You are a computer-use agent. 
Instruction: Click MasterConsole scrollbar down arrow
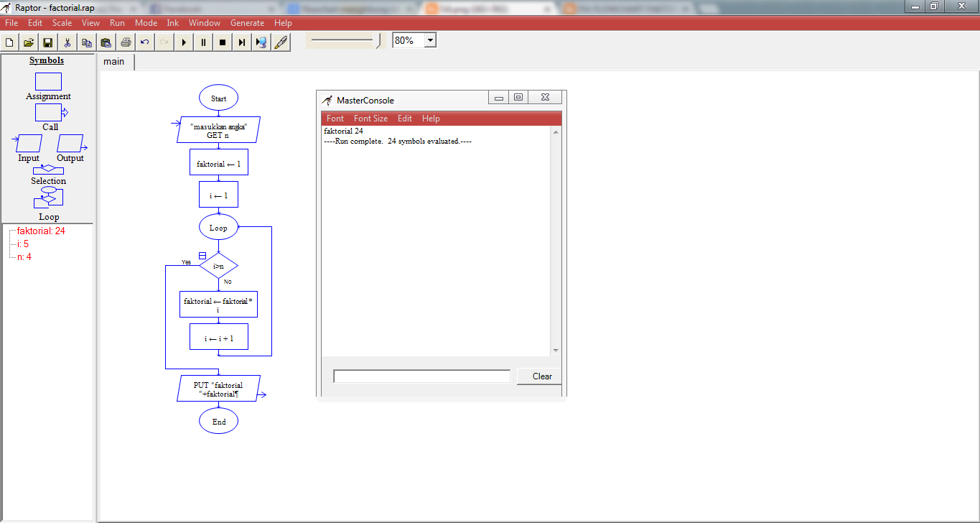coord(556,351)
